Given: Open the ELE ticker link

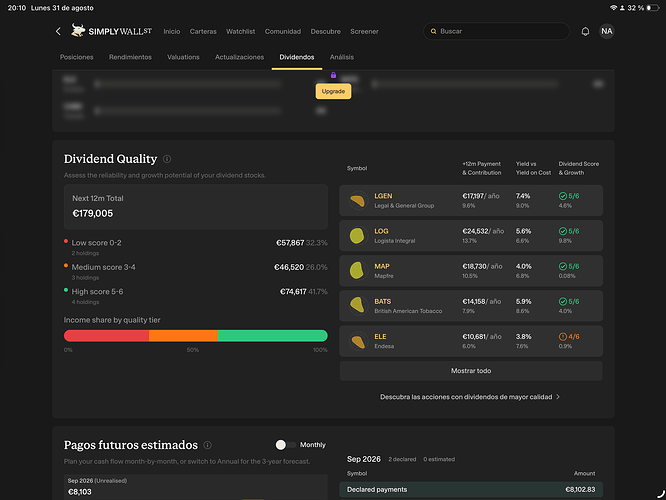Looking at the screenshot, I should [380, 336].
